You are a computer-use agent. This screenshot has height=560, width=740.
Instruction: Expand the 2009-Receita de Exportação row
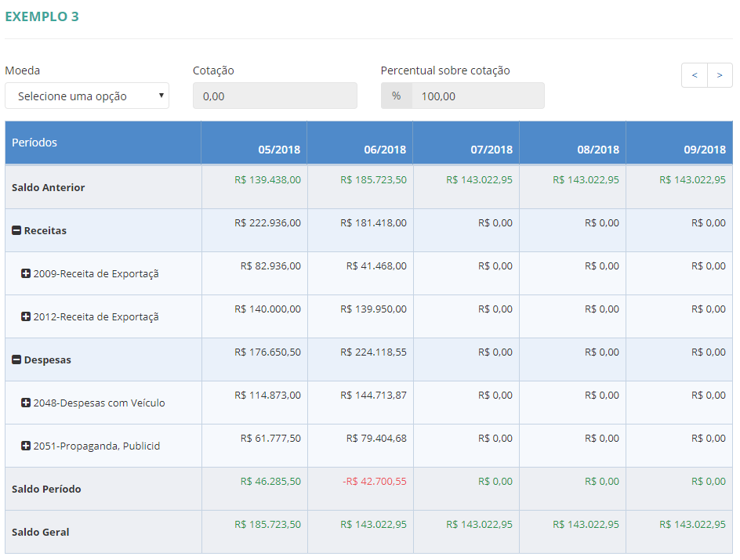[x=26, y=274]
